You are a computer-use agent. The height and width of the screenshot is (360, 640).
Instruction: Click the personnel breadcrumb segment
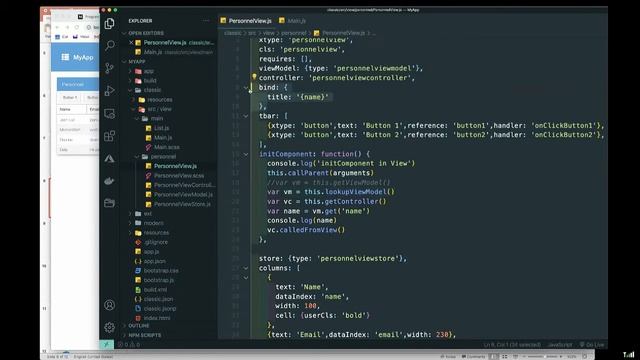[293, 33]
